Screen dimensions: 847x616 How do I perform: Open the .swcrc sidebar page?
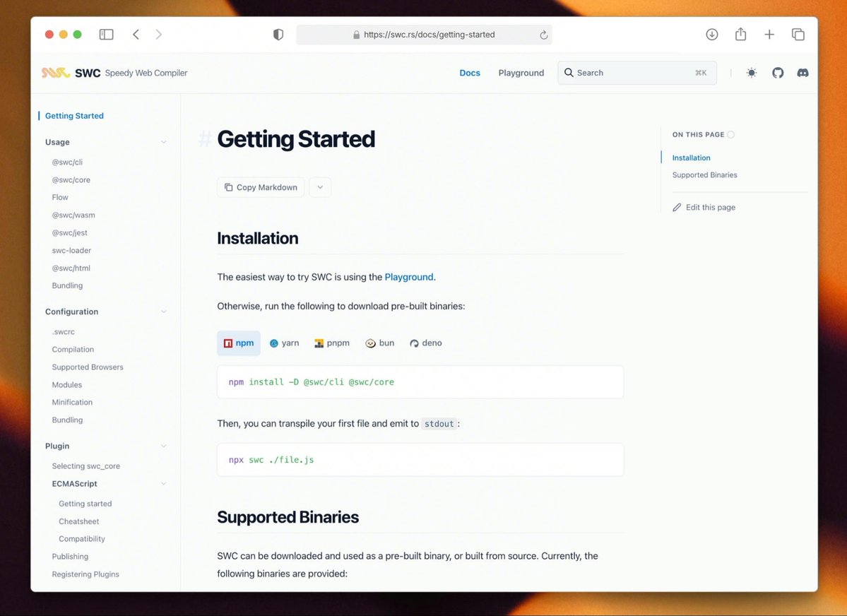[x=63, y=332]
